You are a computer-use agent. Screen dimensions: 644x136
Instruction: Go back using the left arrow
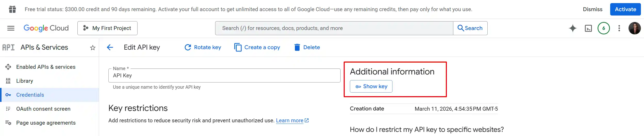coord(110,47)
